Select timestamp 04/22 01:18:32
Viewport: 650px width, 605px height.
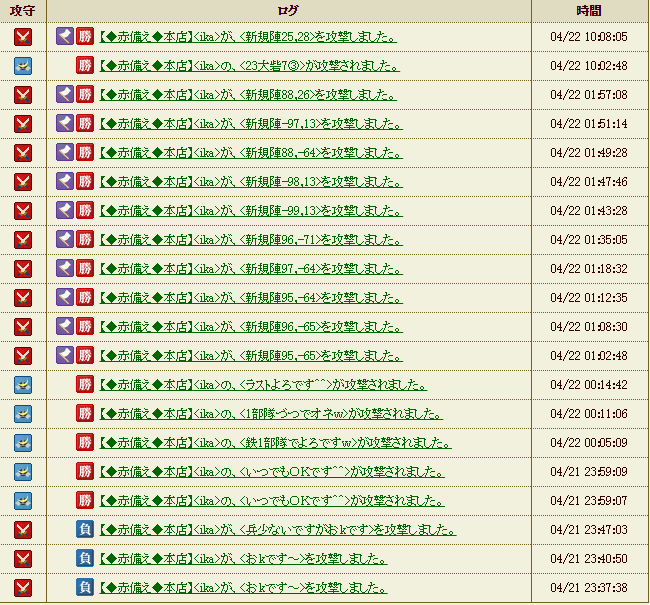pos(589,269)
